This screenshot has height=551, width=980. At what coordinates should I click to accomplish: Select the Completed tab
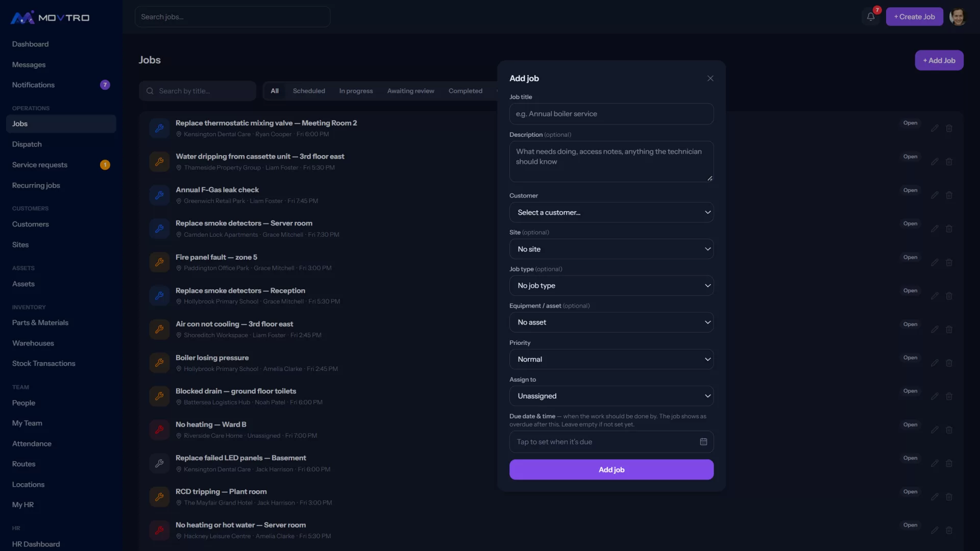[465, 91]
